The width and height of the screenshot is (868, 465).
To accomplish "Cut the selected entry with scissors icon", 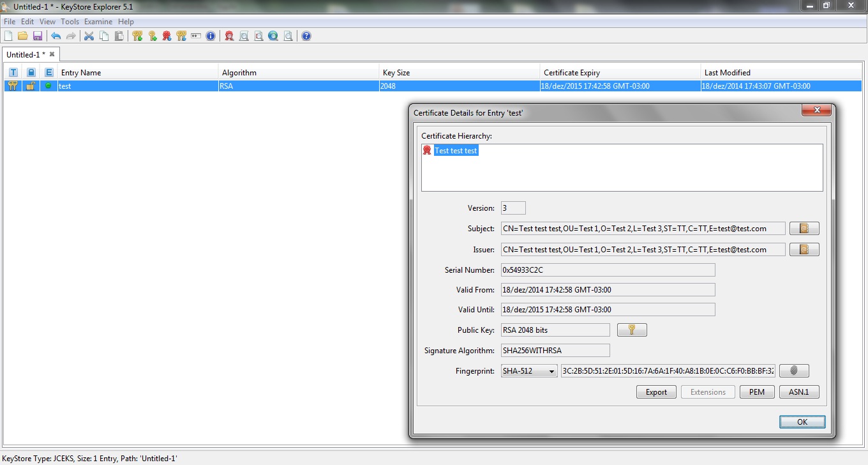I will [x=89, y=36].
